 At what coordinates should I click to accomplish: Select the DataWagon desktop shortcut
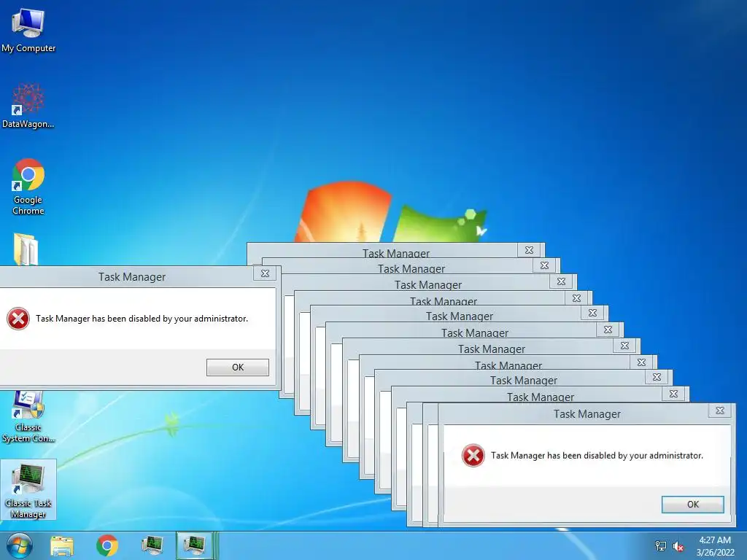pyautogui.click(x=28, y=106)
